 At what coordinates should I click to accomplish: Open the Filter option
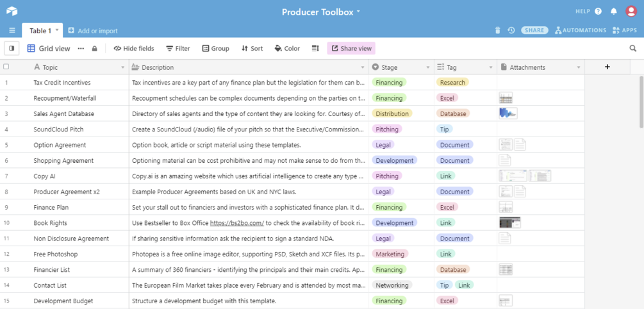[178, 49]
